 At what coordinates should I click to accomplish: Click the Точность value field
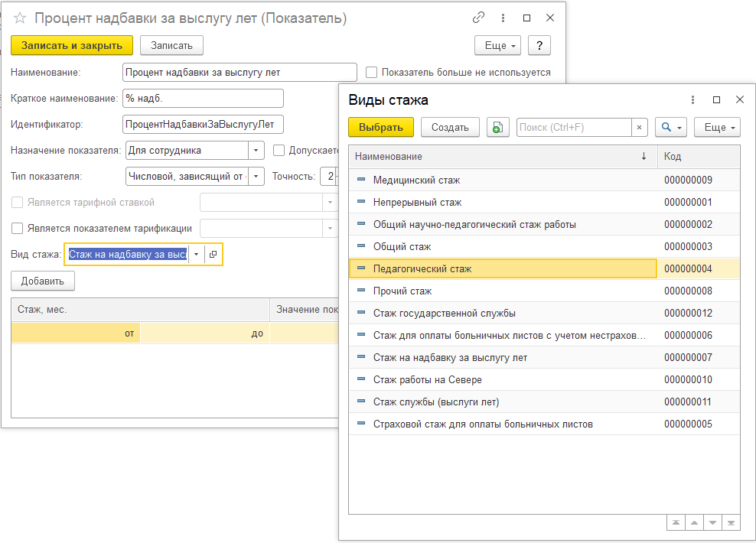(331, 177)
